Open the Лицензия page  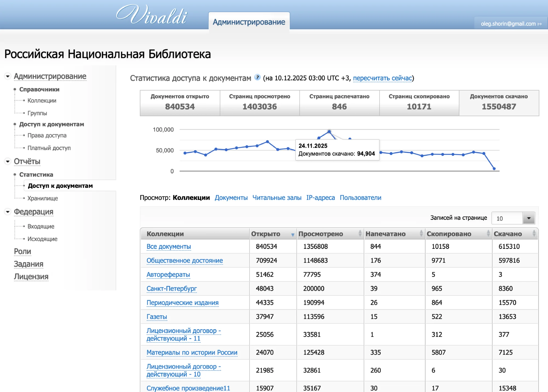[31, 277]
